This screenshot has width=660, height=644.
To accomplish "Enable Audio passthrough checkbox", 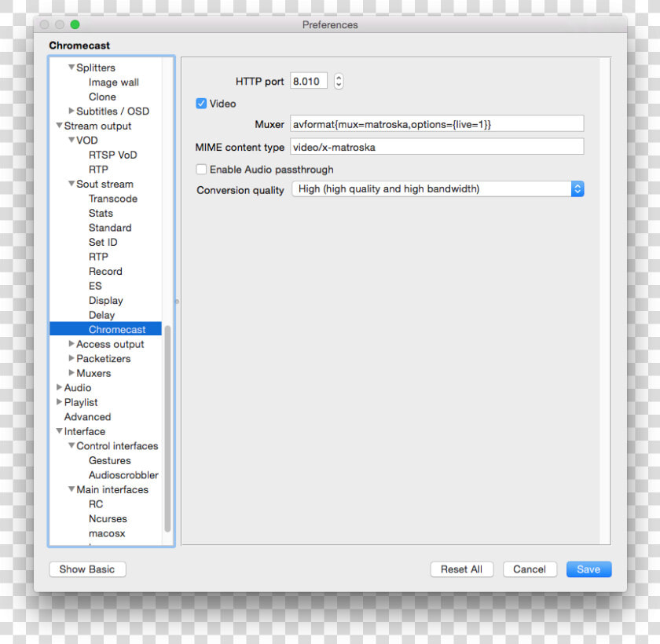I will 201,169.
